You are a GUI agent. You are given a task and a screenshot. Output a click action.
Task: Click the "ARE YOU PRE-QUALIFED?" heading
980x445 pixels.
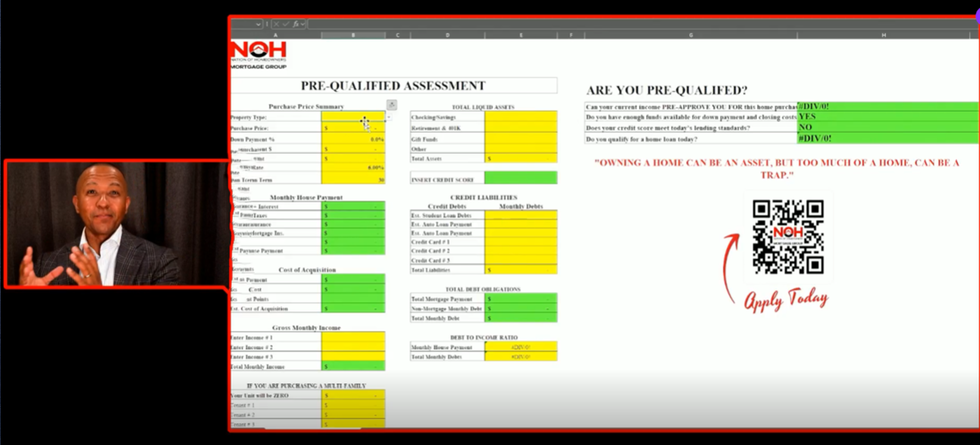click(667, 90)
